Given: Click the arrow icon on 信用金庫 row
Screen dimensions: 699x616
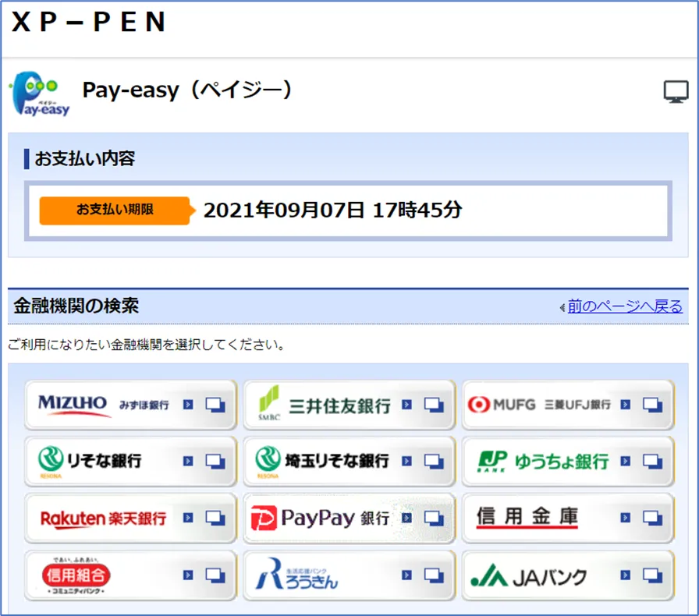Looking at the screenshot, I should [626, 518].
